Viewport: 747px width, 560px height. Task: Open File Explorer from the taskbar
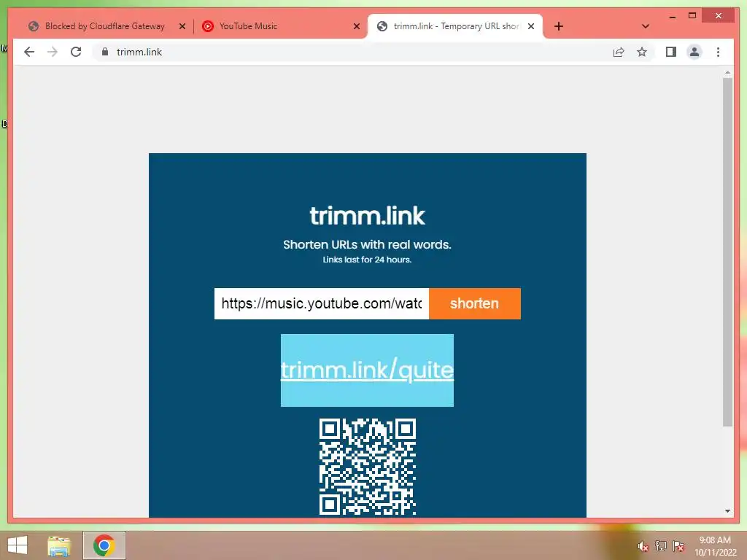point(59,545)
